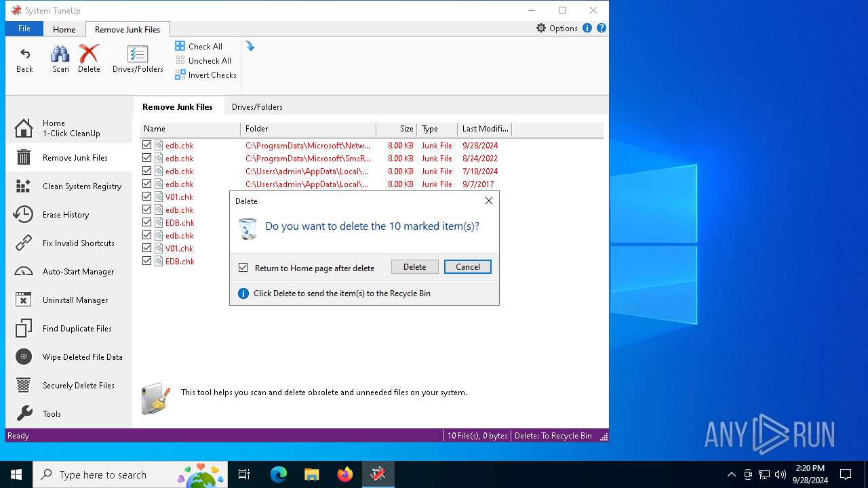Click status bar 10 File(s), 0 bytes
The width and height of the screenshot is (868, 488).
pos(477,436)
